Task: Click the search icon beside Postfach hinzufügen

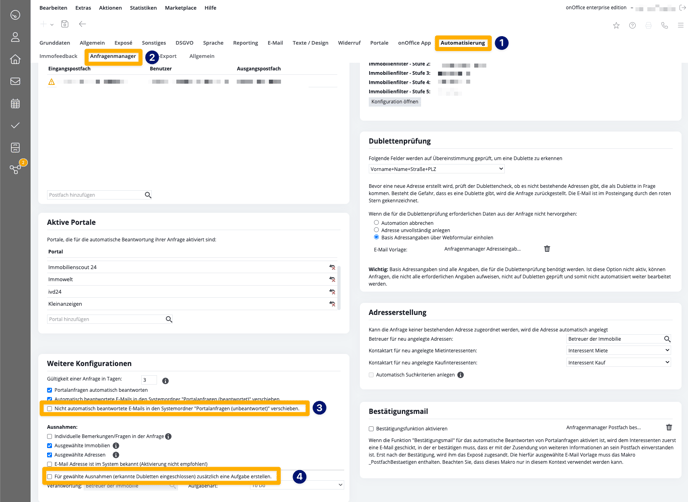Action: click(148, 195)
